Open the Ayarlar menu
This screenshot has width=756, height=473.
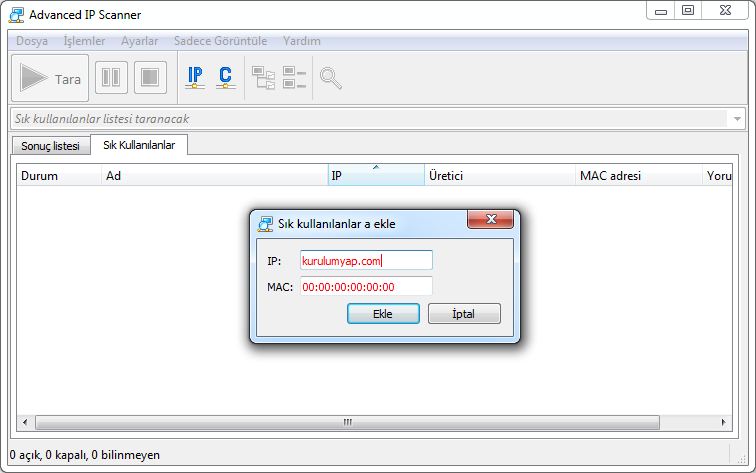139,41
